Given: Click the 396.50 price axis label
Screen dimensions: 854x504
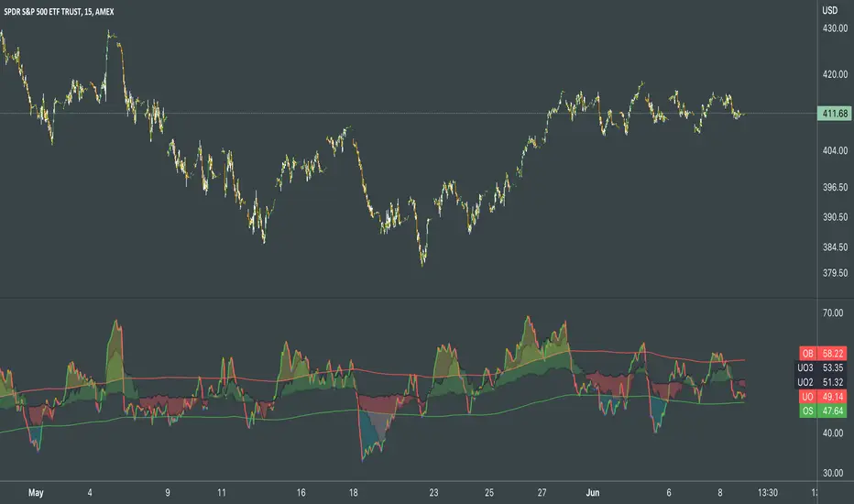Looking at the screenshot, I should (x=835, y=187).
